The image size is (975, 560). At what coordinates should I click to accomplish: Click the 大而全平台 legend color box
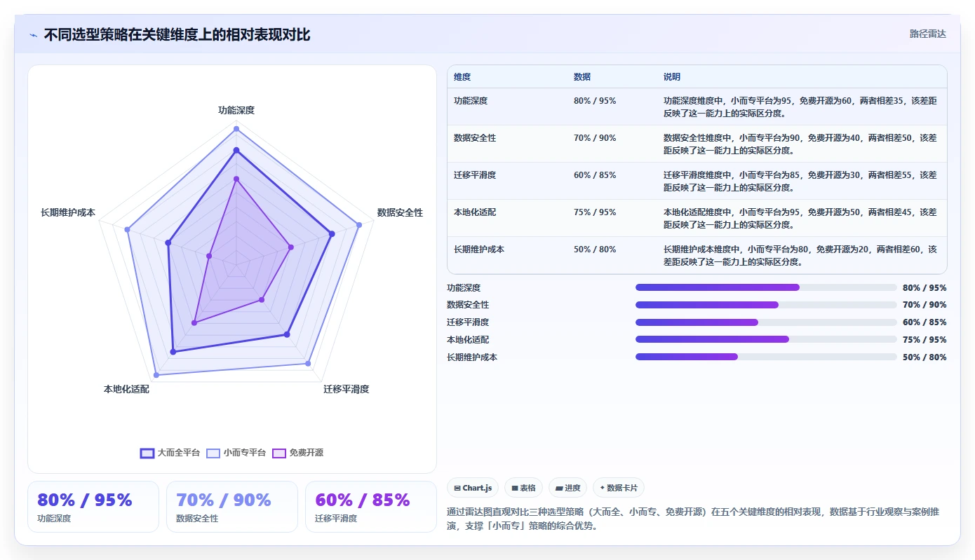pos(147,453)
